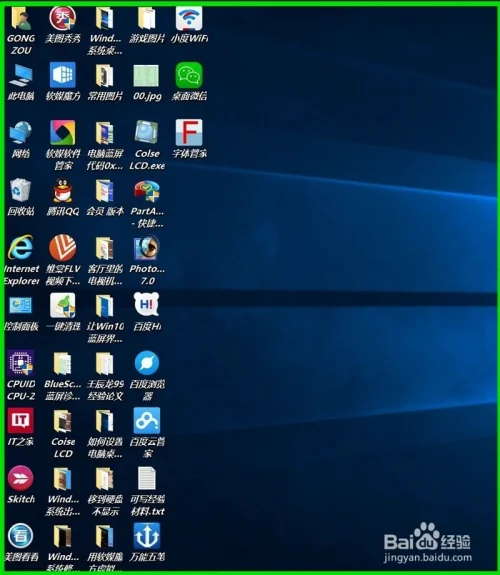Select the 00.jpg image file
The image size is (500, 575).
click(x=146, y=76)
